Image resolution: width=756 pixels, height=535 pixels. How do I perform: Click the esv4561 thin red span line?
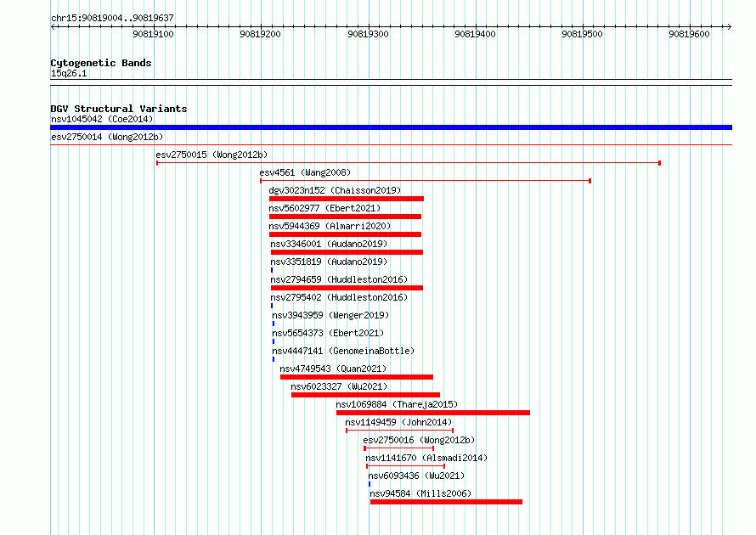pos(426,181)
